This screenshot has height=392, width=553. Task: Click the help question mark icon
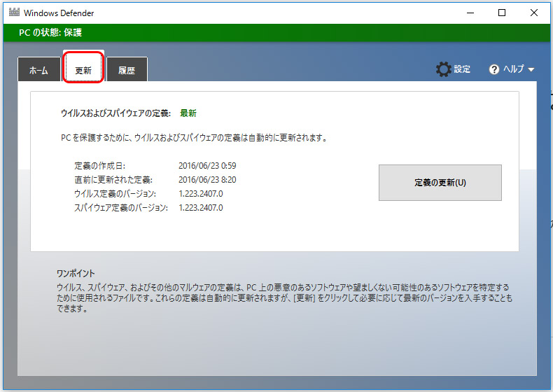(494, 69)
